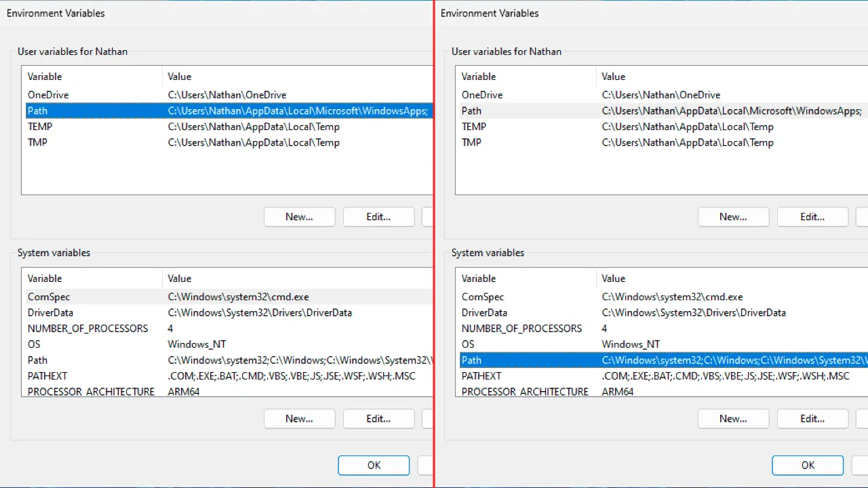868x488 pixels.
Task: Select the PATHEXT system variable row
Action: tap(47, 376)
